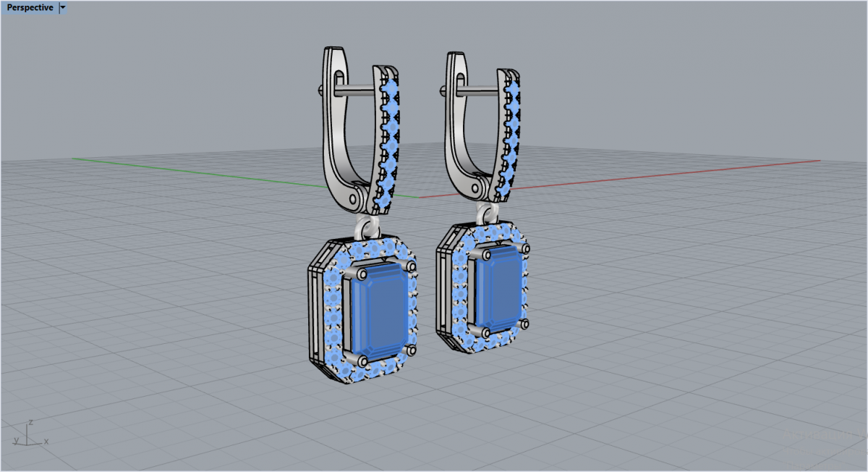Viewport: 868px width, 472px height.
Task: Open the Perspective viewport dropdown arrow
Action: (x=62, y=7)
